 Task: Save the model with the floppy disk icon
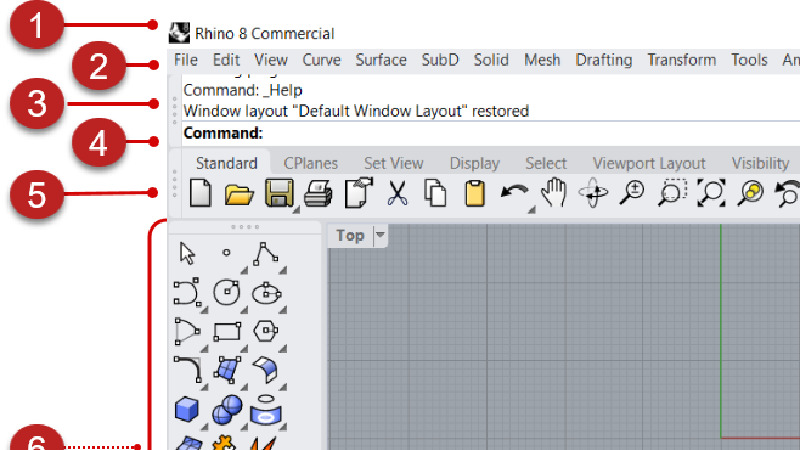coord(279,193)
